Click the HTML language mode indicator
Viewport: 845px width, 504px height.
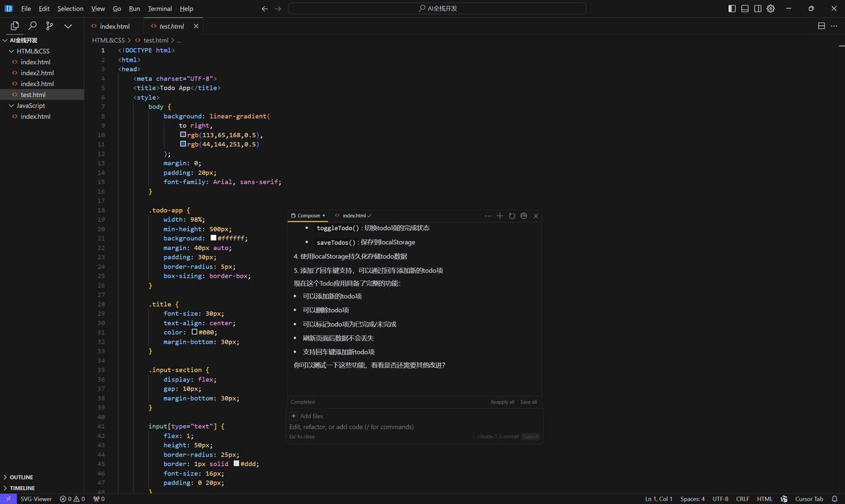click(764, 499)
